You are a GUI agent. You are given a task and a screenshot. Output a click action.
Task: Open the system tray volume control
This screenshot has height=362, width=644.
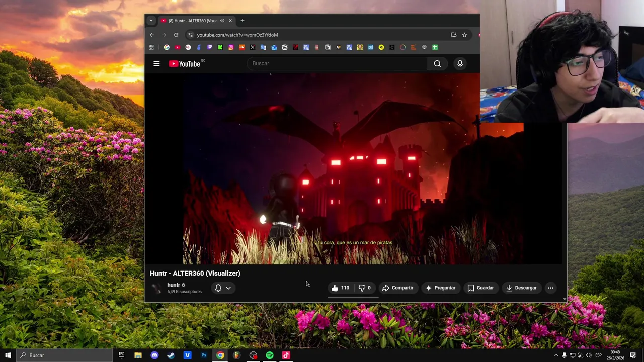coord(589,355)
